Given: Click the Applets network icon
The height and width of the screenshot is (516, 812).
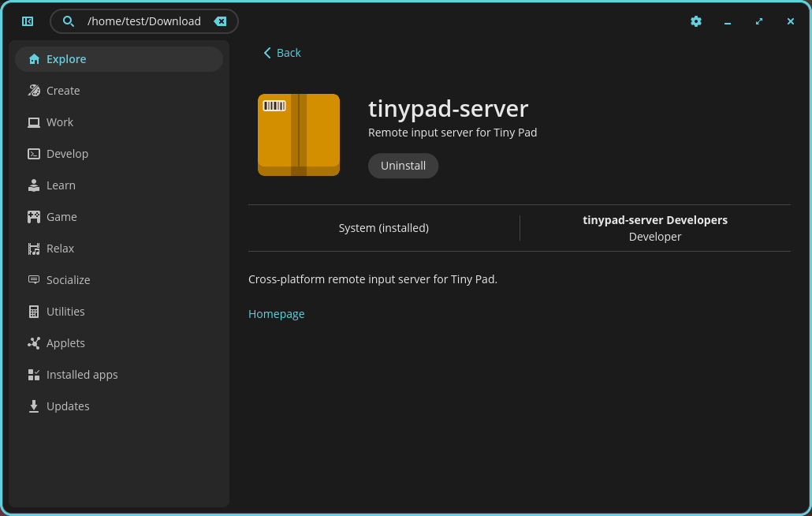Looking at the screenshot, I should [34, 343].
